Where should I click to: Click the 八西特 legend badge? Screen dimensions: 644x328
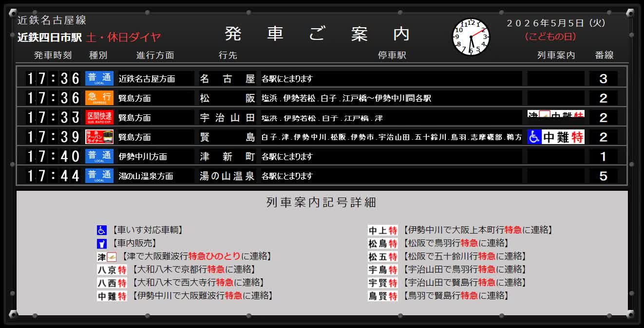pos(112,283)
